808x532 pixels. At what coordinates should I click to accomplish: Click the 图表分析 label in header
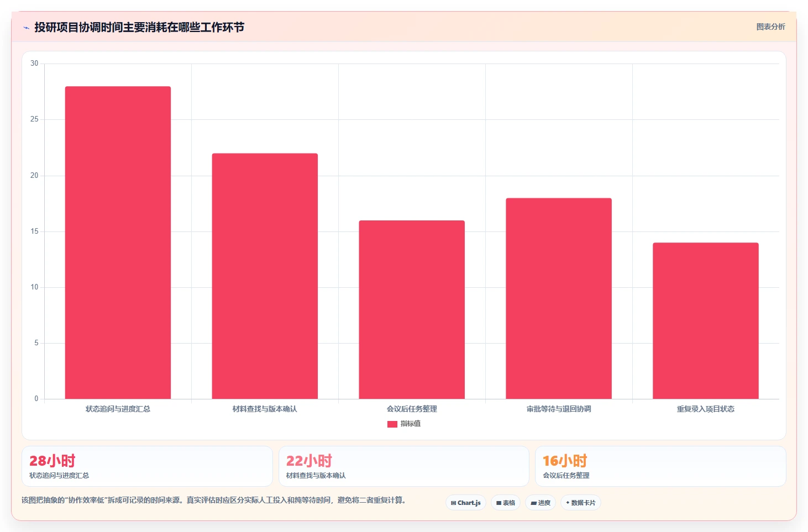770,27
